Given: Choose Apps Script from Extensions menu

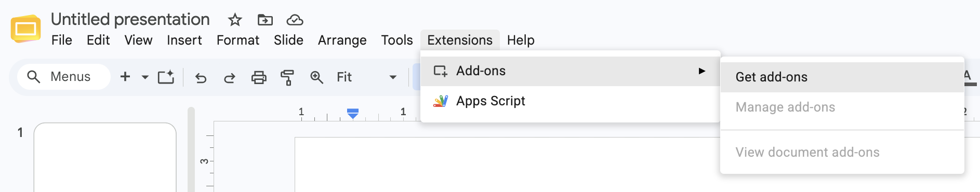Looking at the screenshot, I should click(570, 101).
